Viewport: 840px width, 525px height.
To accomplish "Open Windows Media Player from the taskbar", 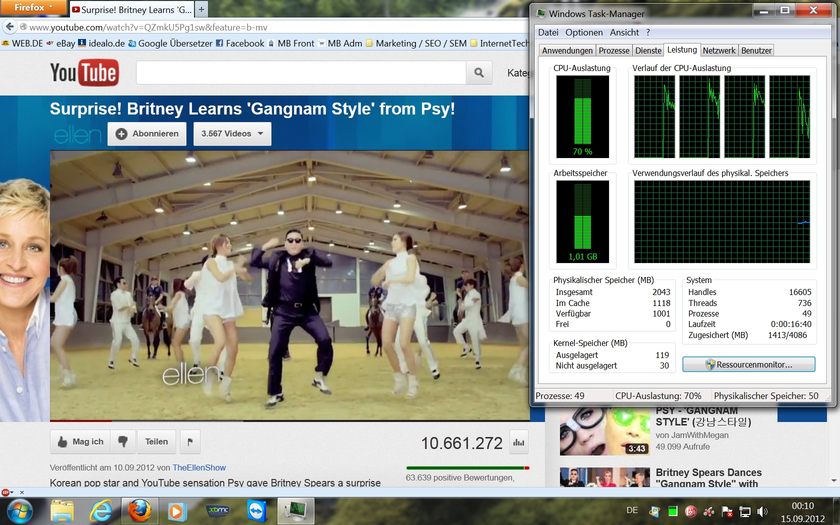I will pos(176,512).
